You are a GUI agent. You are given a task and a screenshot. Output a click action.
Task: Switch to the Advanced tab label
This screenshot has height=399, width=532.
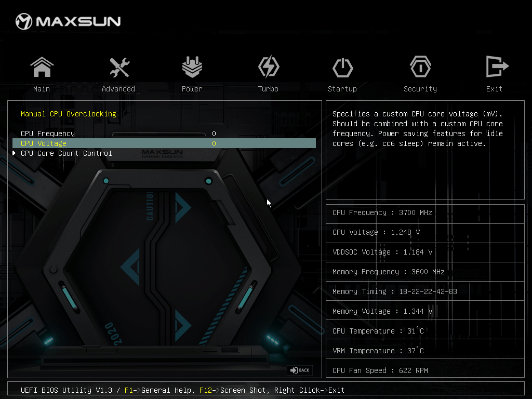point(118,89)
